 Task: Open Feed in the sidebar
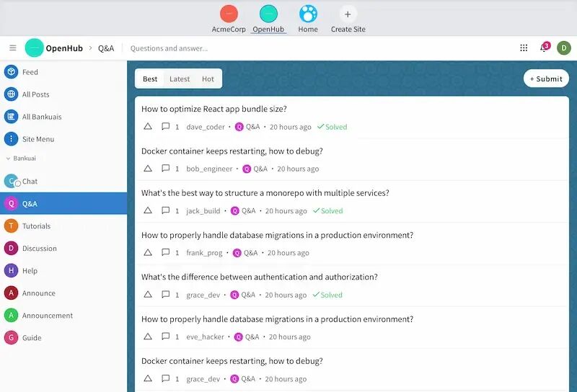(63, 72)
